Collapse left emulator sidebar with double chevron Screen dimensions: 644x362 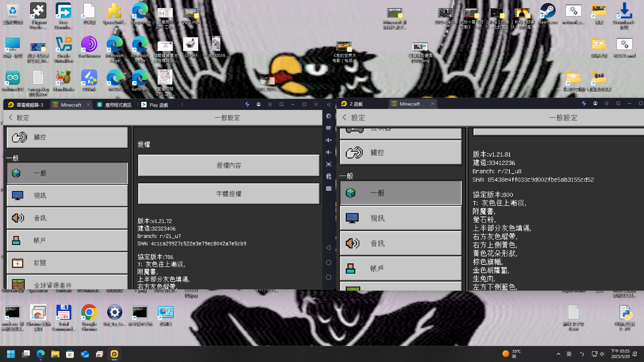click(329, 105)
